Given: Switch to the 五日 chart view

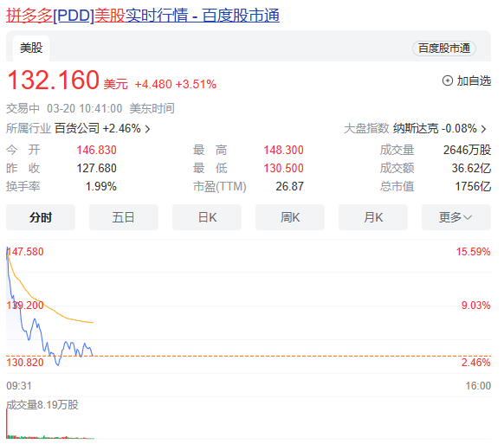Looking at the screenshot, I should tap(124, 217).
